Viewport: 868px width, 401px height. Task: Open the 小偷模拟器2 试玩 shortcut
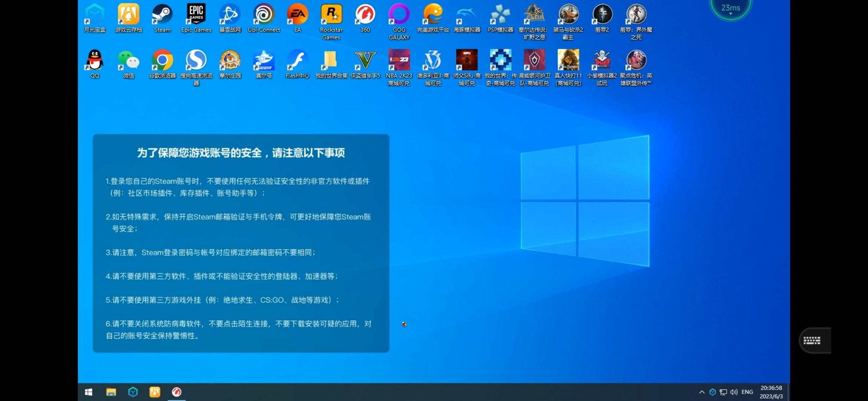pyautogui.click(x=602, y=68)
